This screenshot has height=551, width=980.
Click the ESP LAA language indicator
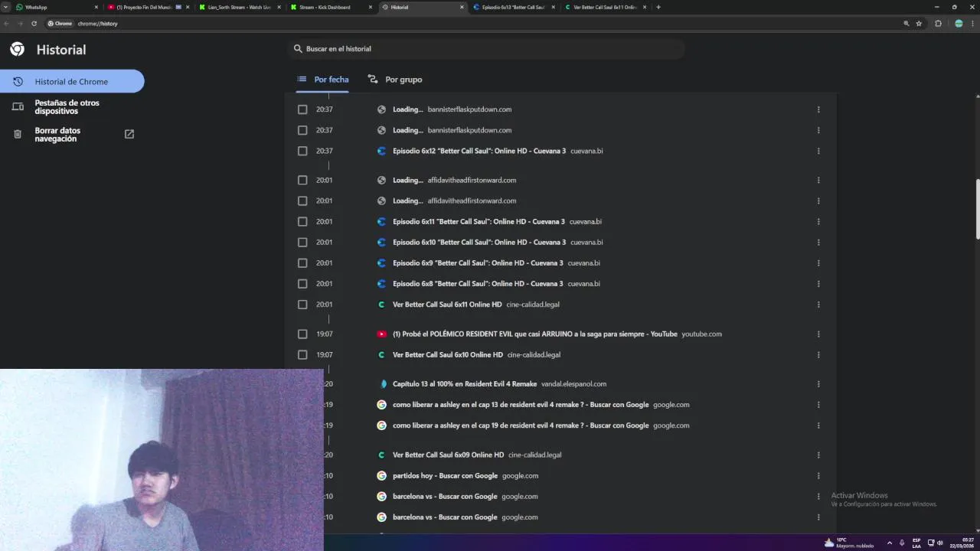[916, 543]
